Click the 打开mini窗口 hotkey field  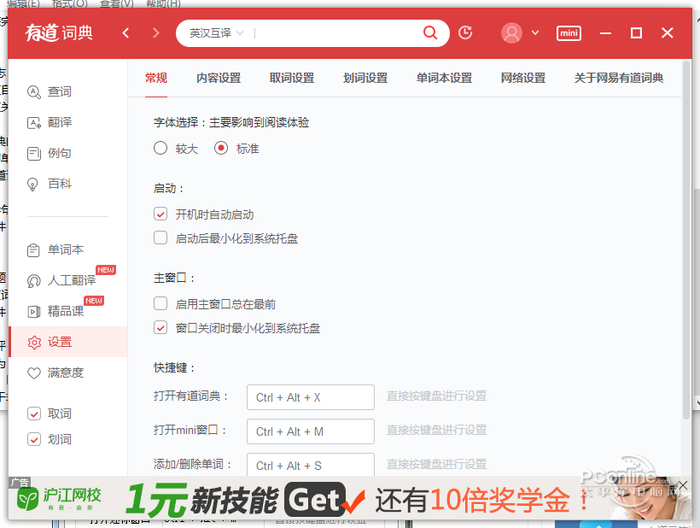(310, 432)
